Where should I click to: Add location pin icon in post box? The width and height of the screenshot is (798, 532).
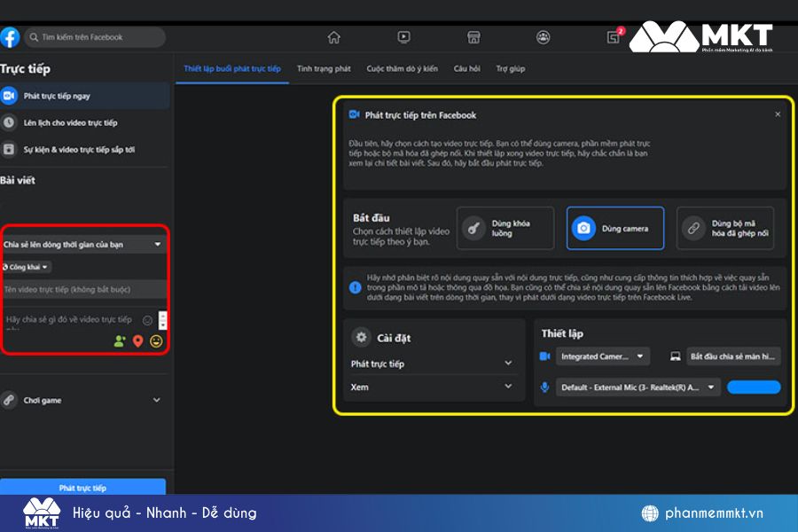point(138,341)
